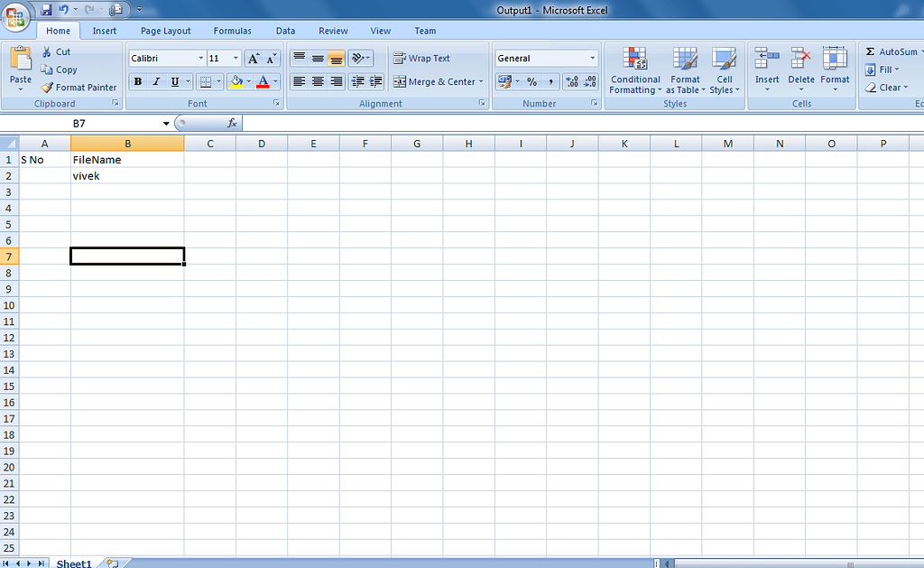The width and height of the screenshot is (924, 568).
Task: Open the Page Layout tab
Action: [x=165, y=30]
